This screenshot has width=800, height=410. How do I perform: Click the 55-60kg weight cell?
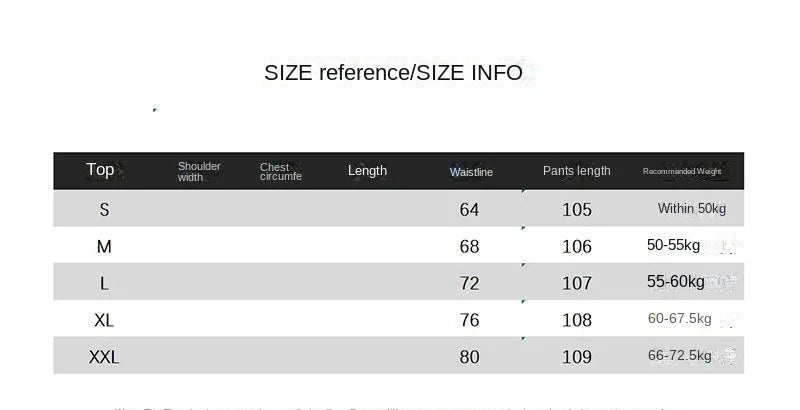[676, 282]
